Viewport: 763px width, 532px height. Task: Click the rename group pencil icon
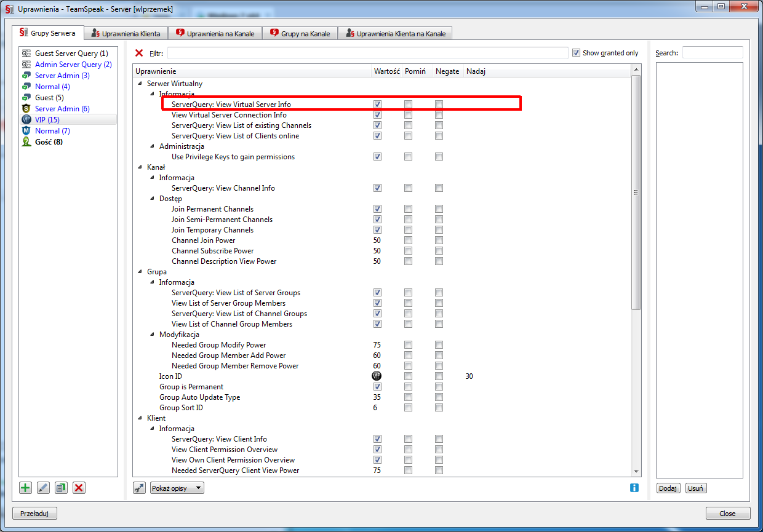(43, 488)
